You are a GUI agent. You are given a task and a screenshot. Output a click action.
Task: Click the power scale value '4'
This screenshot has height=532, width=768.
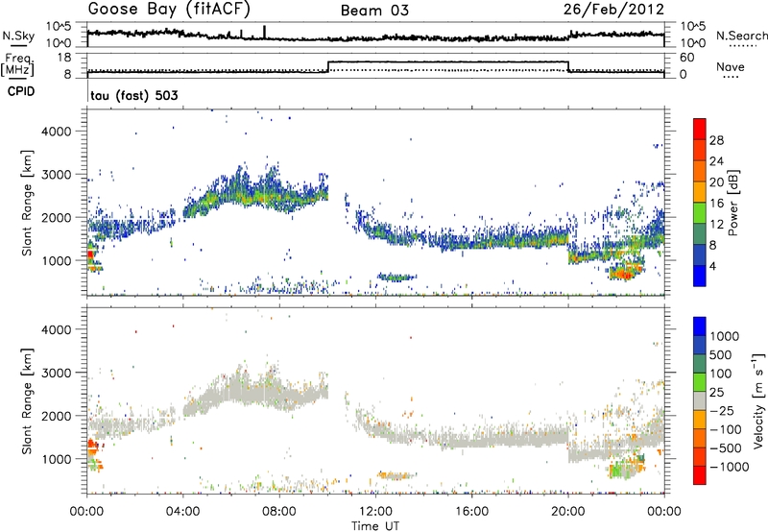tap(712, 266)
